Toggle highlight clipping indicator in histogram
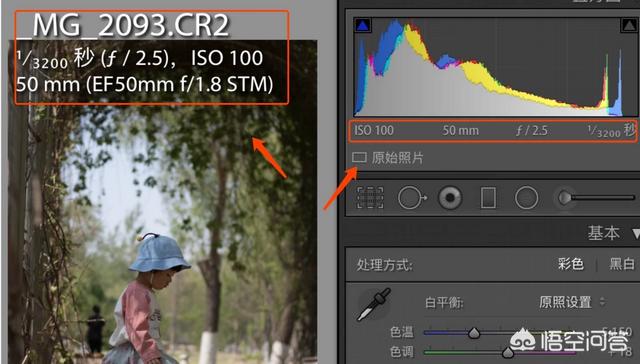The image size is (640, 364). (629, 25)
